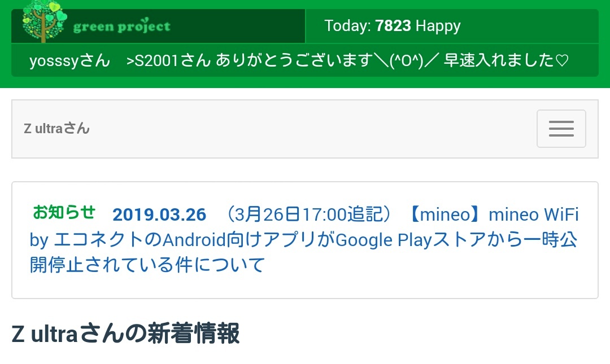Click the "Z ultraさん" navbar title

(56, 129)
